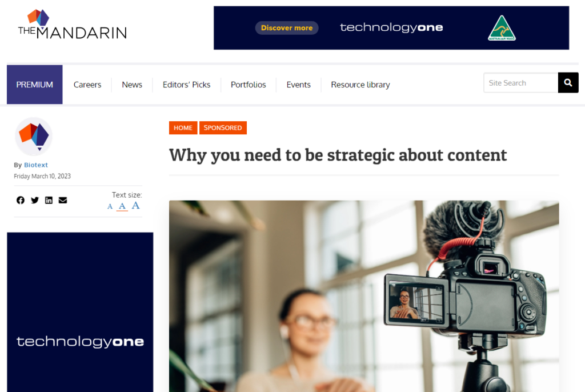
Task: Open the News menu item
Action: point(132,85)
